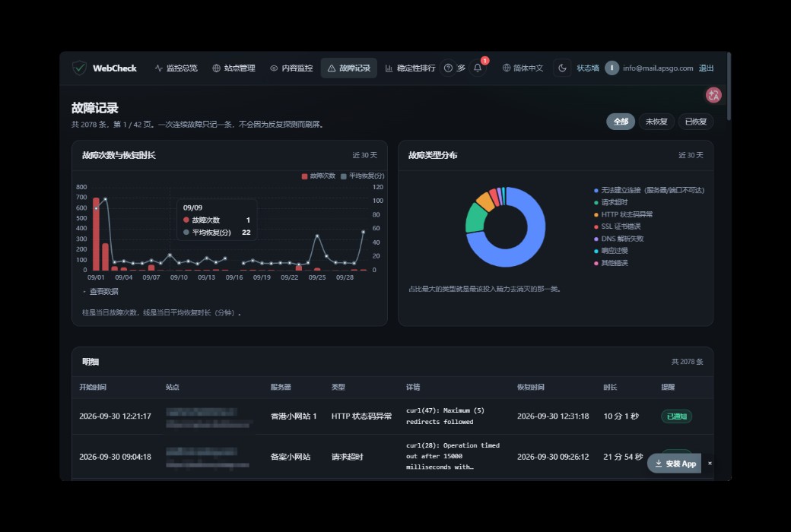Open notifications bell with red badge
The width and height of the screenshot is (791, 532).
pyautogui.click(x=478, y=68)
